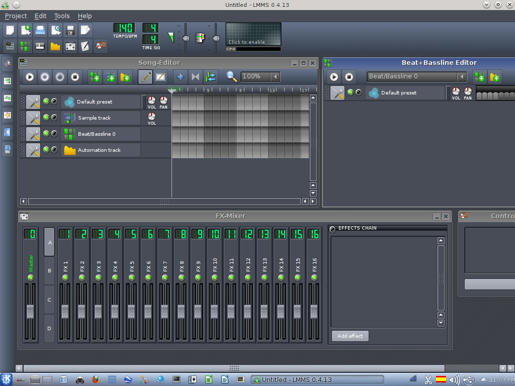This screenshot has height=386, width=515.
Task: Click the Master channel fader in FX-Mixer
Action: pyautogui.click(x=30, y=311)
